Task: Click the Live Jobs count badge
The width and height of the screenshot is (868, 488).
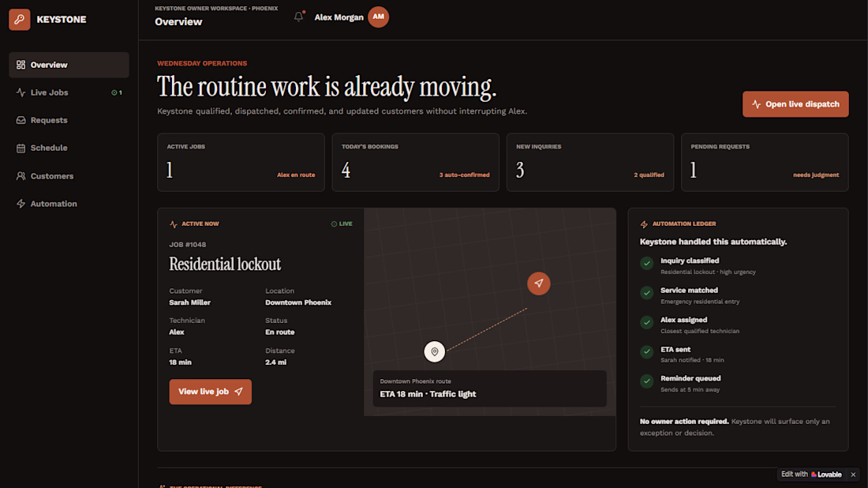Action: [x=117, y=92]
